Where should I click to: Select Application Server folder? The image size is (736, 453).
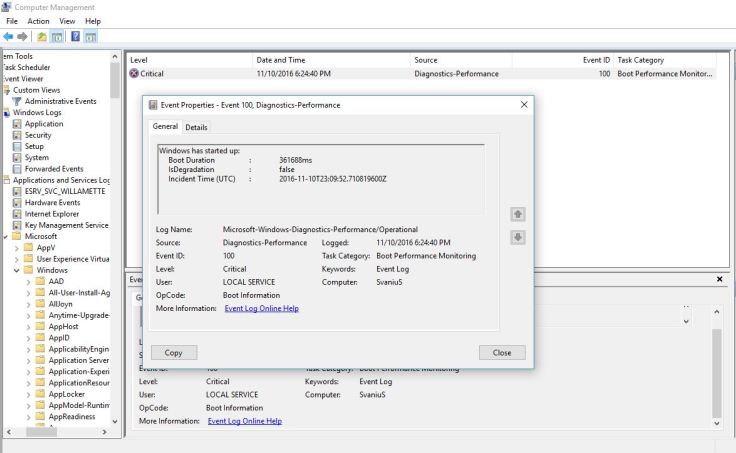tap(78, 361)
